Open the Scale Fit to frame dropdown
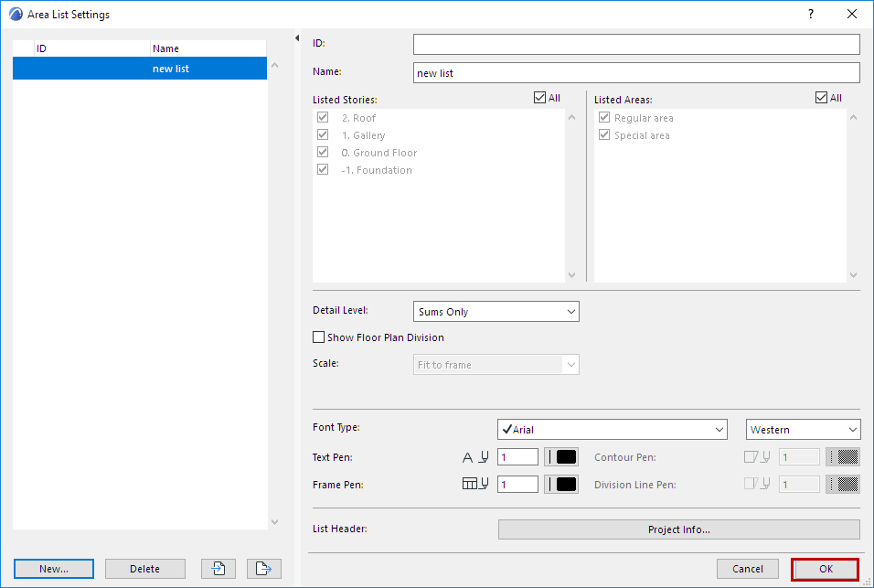 click(496, 365)
